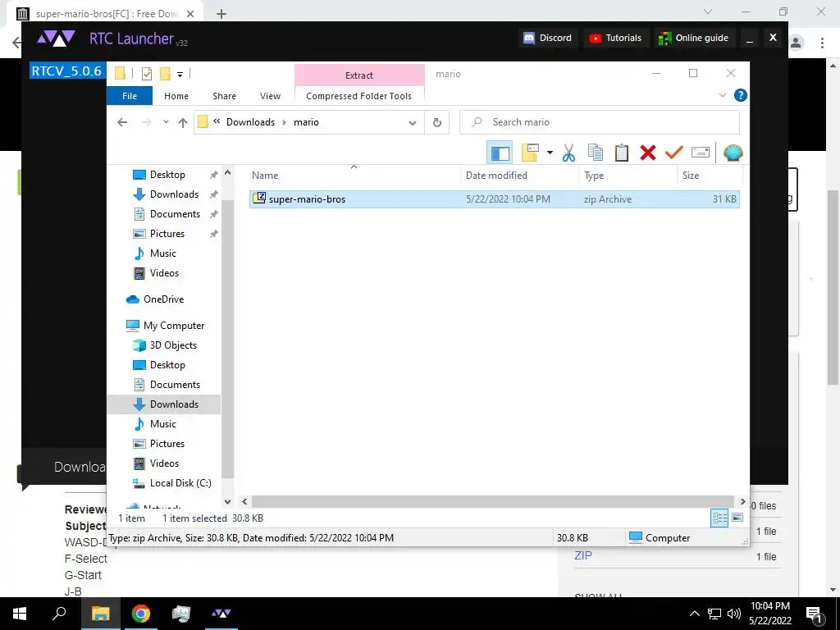Click the Cut scissors icon
Image resolution: width=840 pixels, height=630 pixels.
pos(568,153)
